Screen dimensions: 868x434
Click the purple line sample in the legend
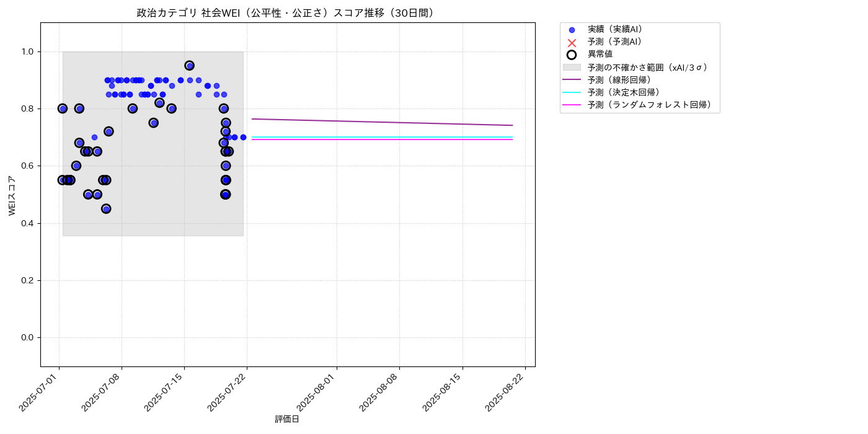572,80
